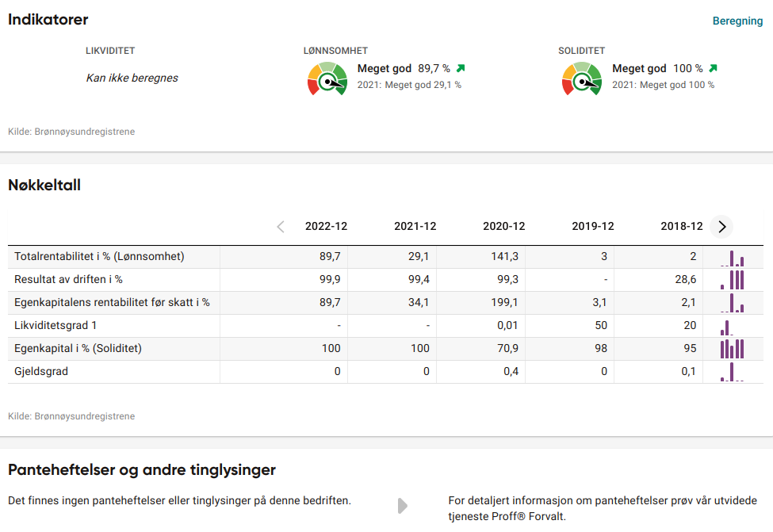The height and width of the screenshot is (532, 773).
Task: Click green up arrow beside Soliditet 100 %
Action: tap(713, 69)
